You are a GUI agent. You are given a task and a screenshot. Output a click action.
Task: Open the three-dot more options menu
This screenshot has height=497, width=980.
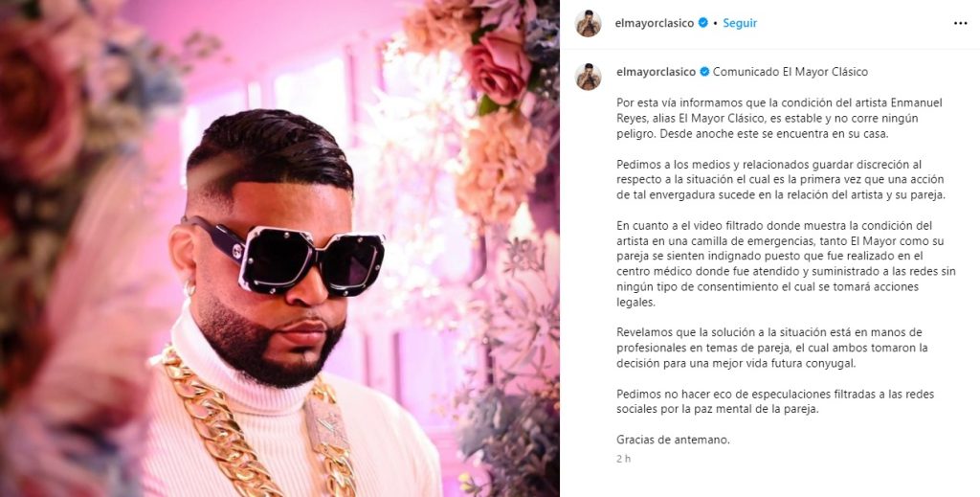click(960, 23)
